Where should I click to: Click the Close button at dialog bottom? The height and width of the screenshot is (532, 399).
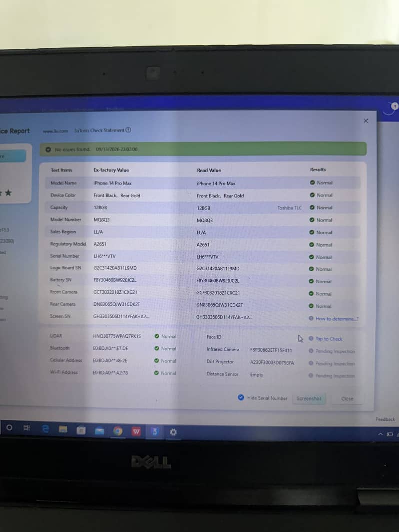347,399
